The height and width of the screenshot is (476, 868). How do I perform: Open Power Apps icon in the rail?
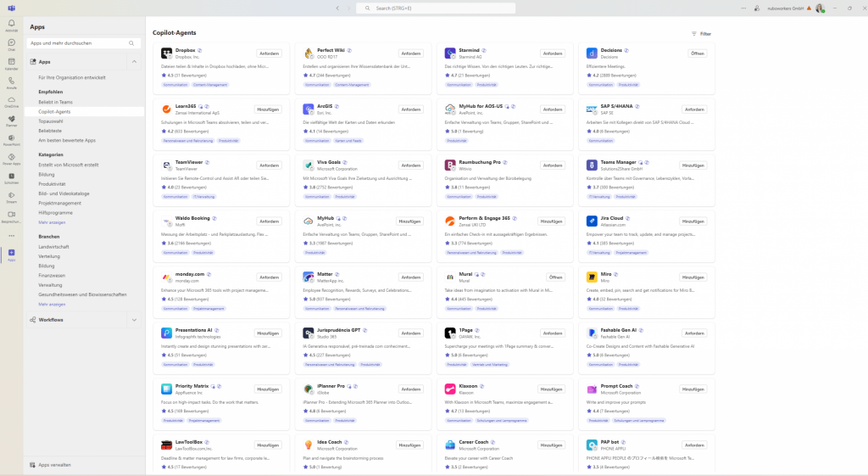(11, 159)
